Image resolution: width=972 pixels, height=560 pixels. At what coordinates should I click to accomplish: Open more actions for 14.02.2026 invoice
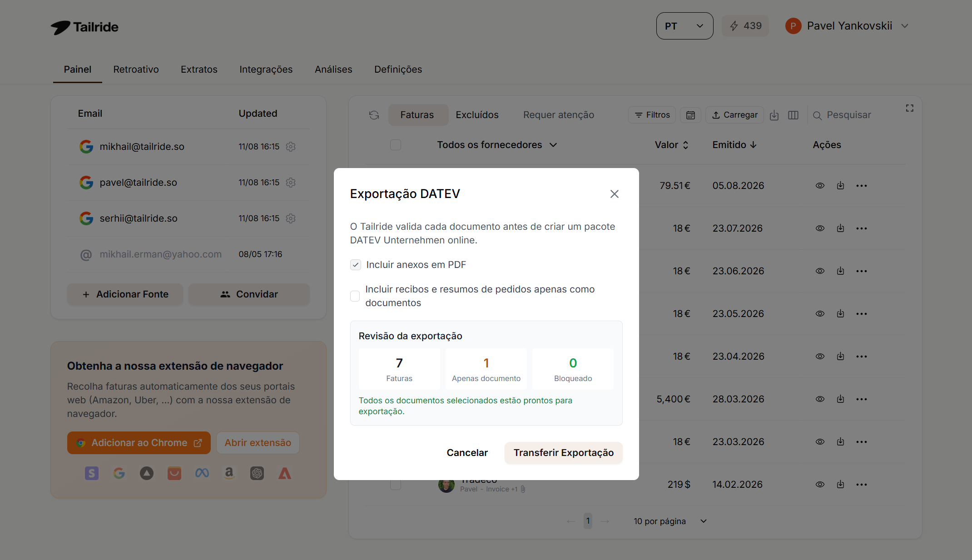862,485
